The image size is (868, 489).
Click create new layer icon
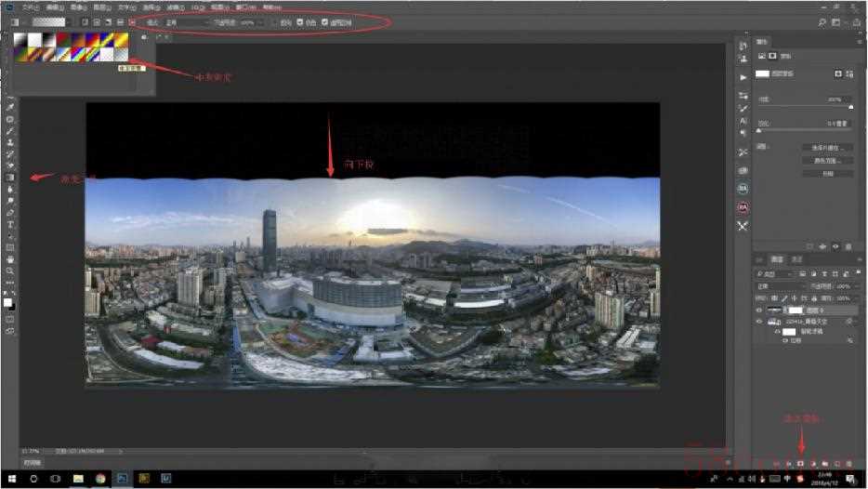pyautogui.click(x=837, y=464)
